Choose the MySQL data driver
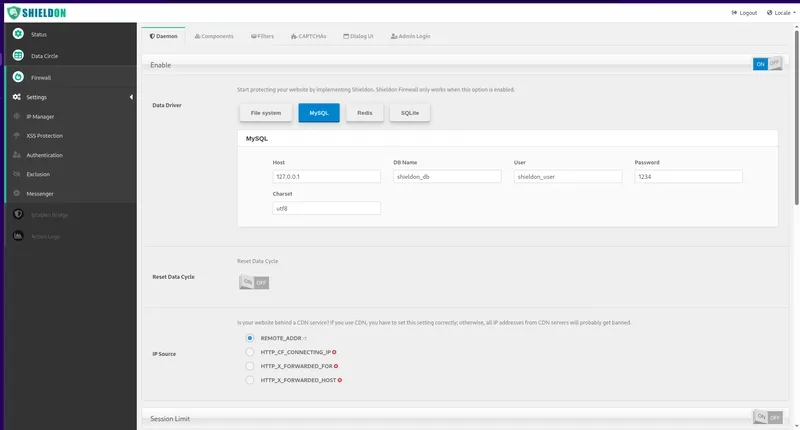This screenshot has width=800, height=430. [x=319, y=113]
